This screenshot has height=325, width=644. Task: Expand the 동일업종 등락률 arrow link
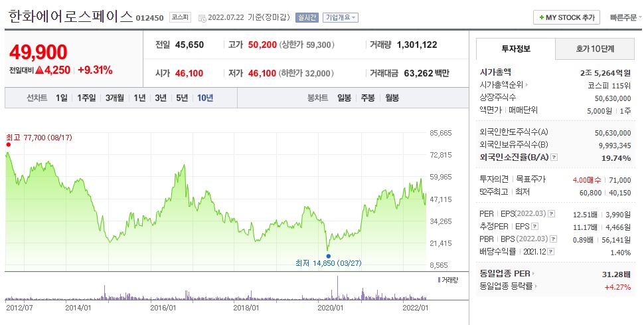pyautogui.click(x=509, y=286)
